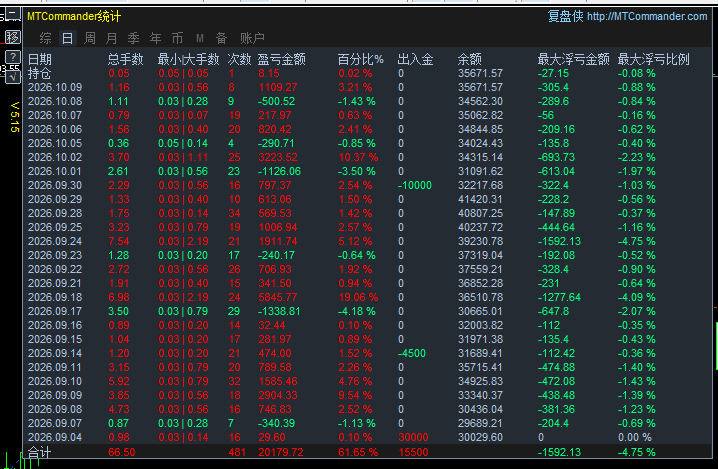Click the -1126.06 loss amount

[279, 171]
